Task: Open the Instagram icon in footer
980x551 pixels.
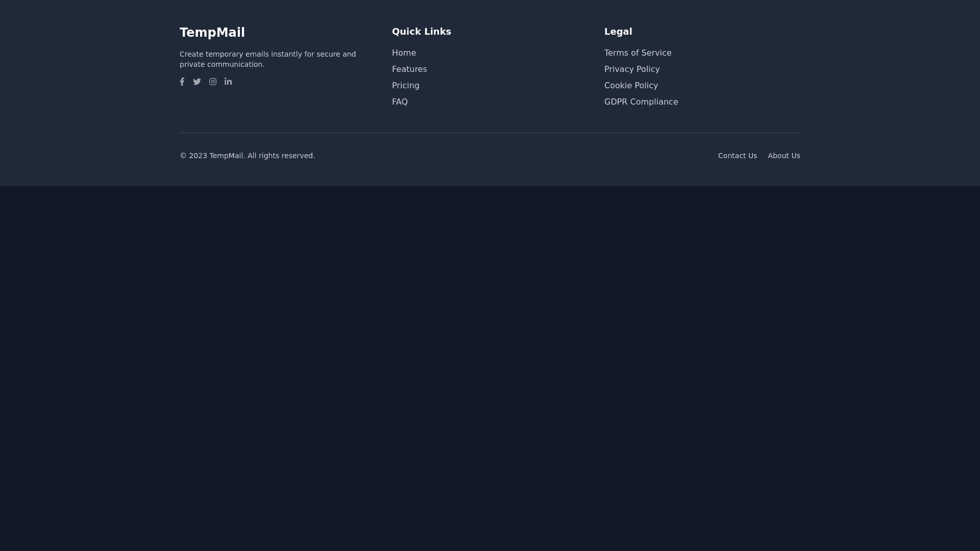Action: 213,82
